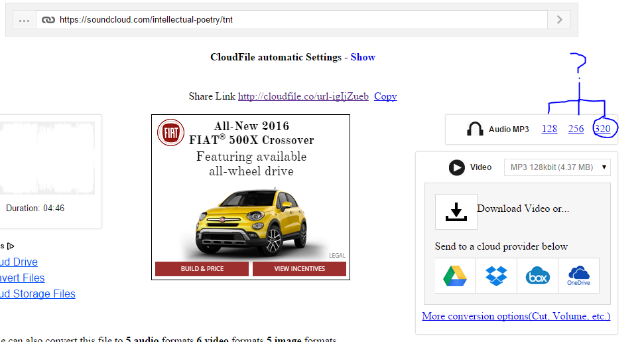Screen dimensions: 644x342
Task: Select 320 kbit MP3 audio quality
Action: pos(602,129)
